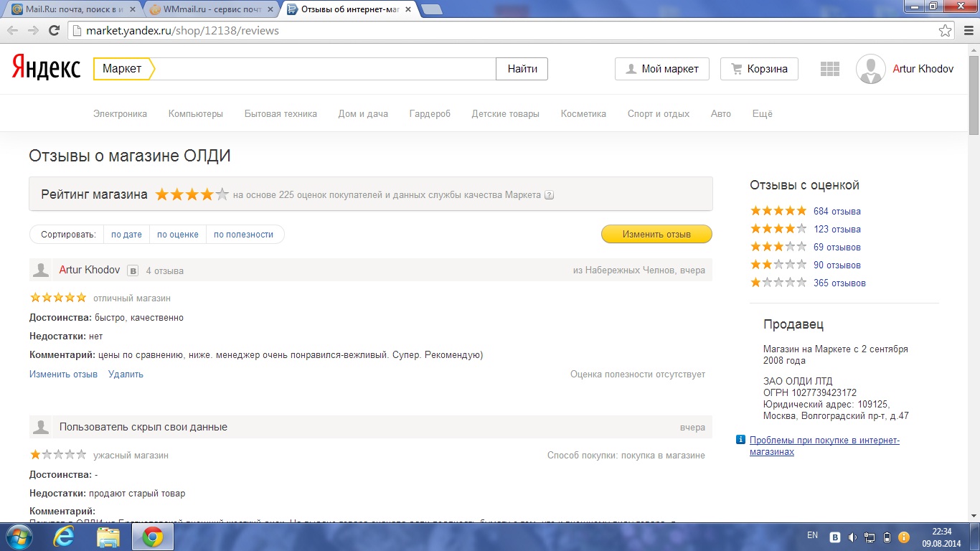Reload the page with the refresh icon
The width and height of the screenshot is (980, 551).
pos(54,31)
